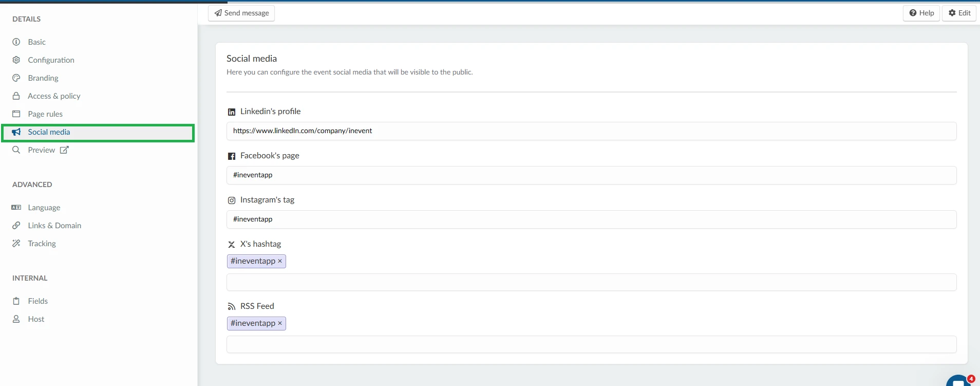Click the Facebook's page input field
The width and height of the screenshot is (980, 386).
591,175
